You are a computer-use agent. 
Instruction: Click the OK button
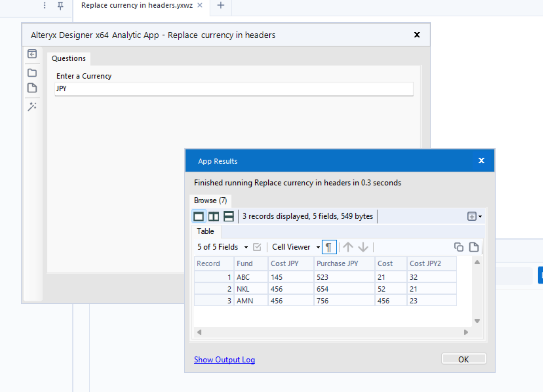tap(464, 359)
